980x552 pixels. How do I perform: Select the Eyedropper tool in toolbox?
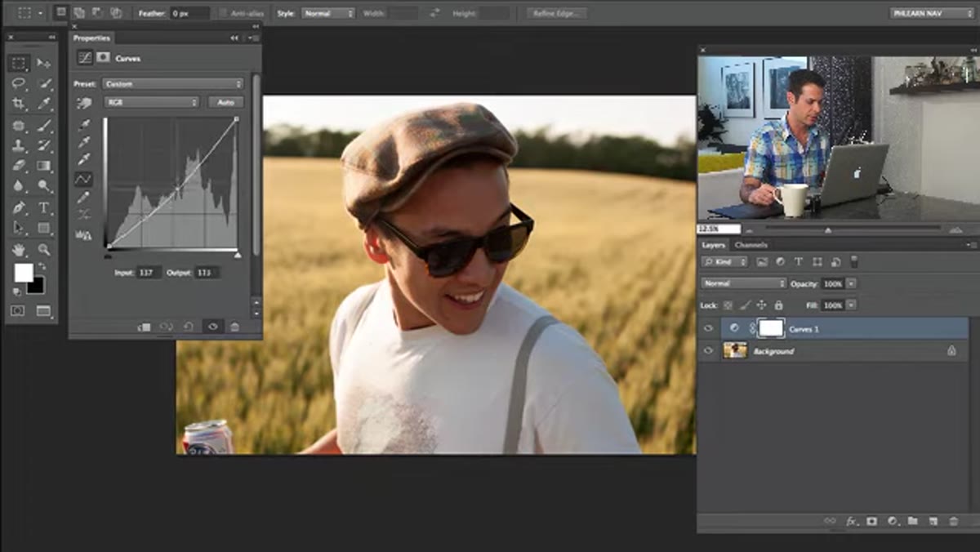coord(44,104)
